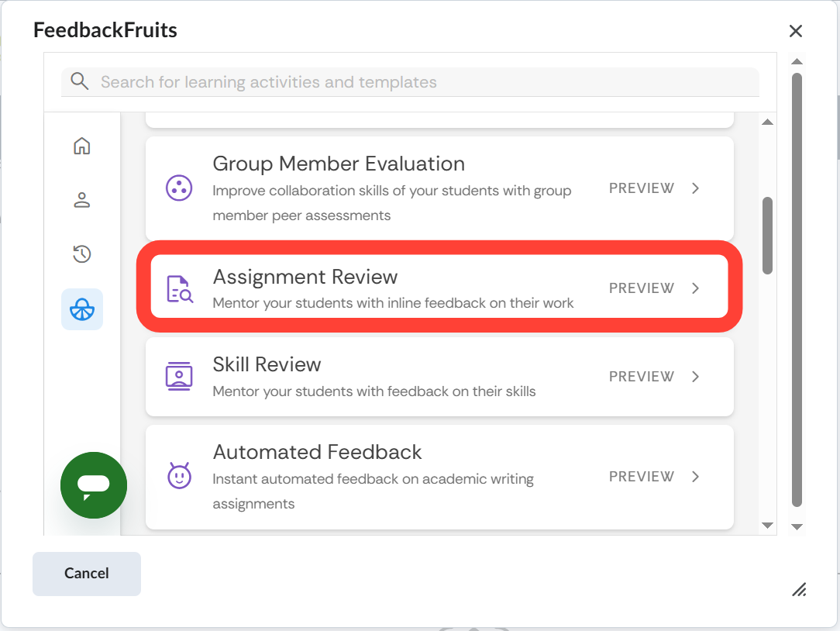Expand Skill Review preview chevron
This screenshot has width=840, height=631.
pyautogui.click(x=695, y=377)
